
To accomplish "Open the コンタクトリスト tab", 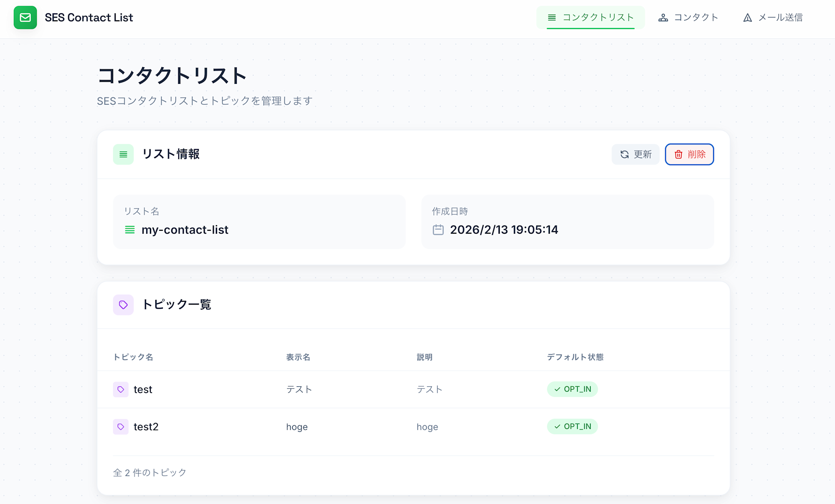I will [590, 18].
